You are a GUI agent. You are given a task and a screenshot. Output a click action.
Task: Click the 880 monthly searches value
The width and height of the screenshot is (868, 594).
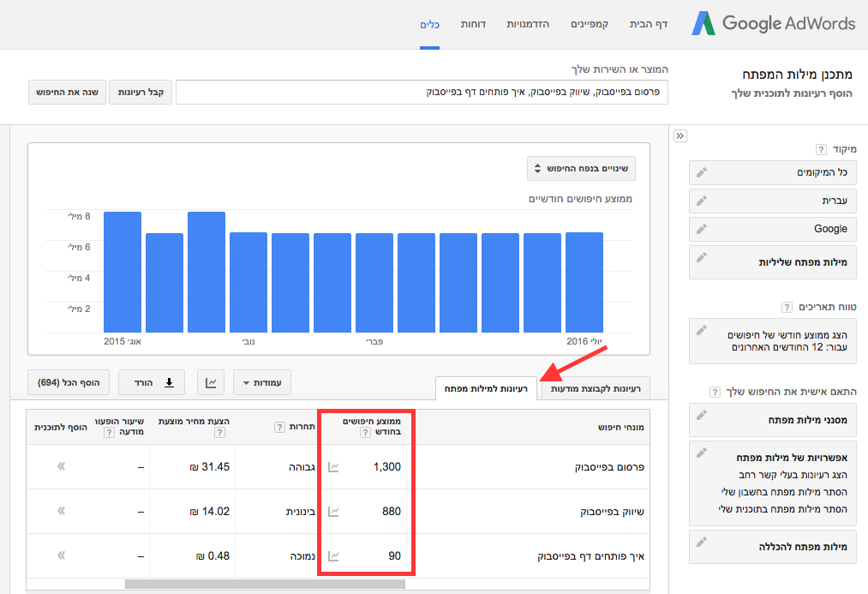(x=392, y=511)
